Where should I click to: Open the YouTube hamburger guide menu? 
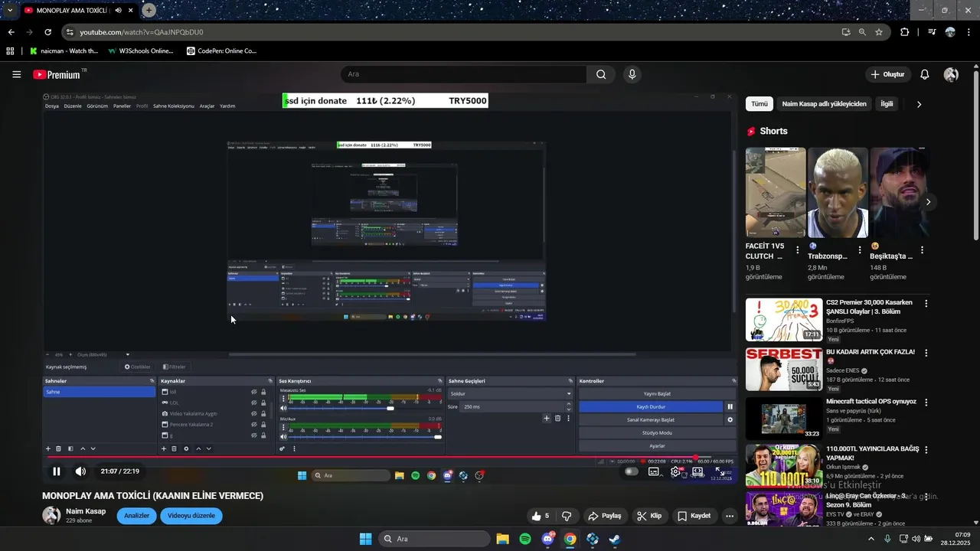[x=16, y=74]
